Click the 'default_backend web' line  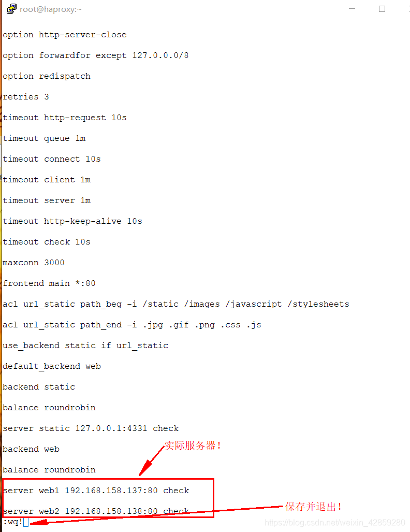52,366
